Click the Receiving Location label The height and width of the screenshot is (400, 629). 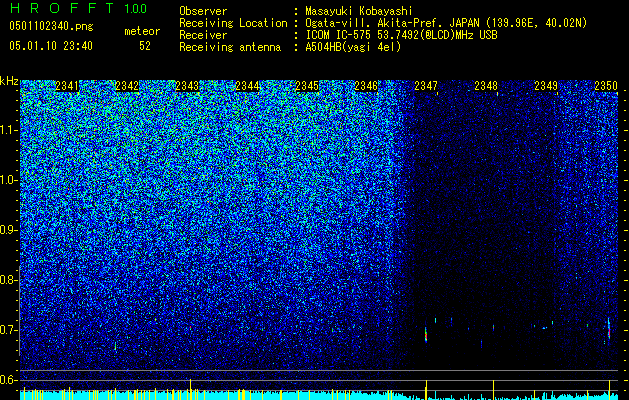tap(233, 23)
